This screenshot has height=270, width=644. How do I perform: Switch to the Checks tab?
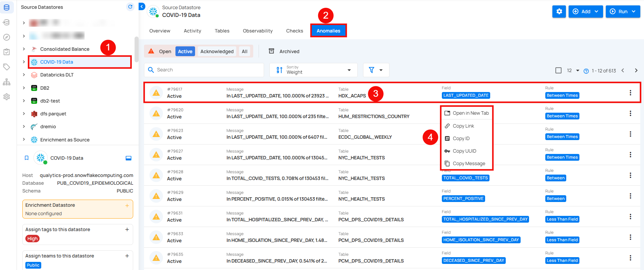point(294,31)
